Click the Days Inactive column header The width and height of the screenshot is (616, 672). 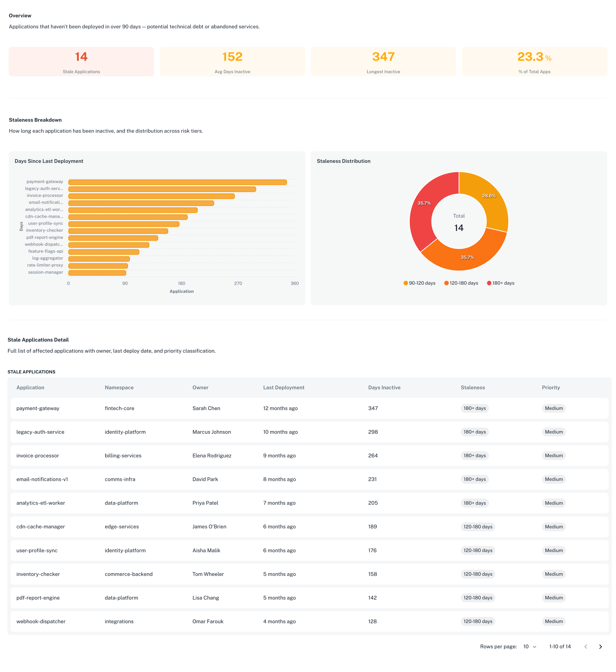click(384, 388)
